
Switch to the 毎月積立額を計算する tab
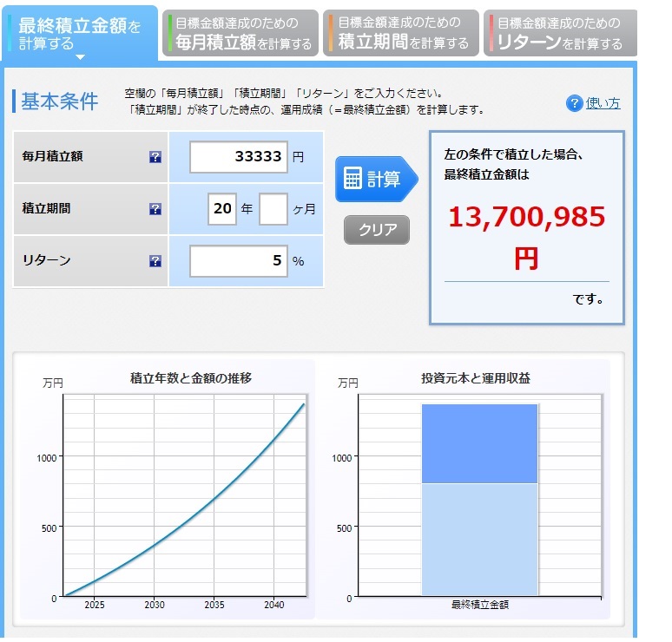[240, 34]
